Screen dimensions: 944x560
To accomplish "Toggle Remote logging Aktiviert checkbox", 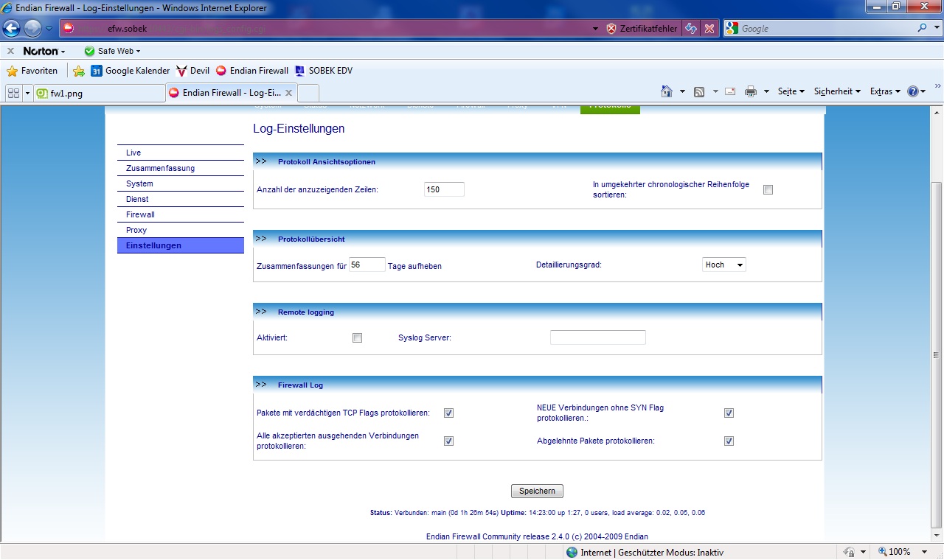I will click(x=358, y=338).
